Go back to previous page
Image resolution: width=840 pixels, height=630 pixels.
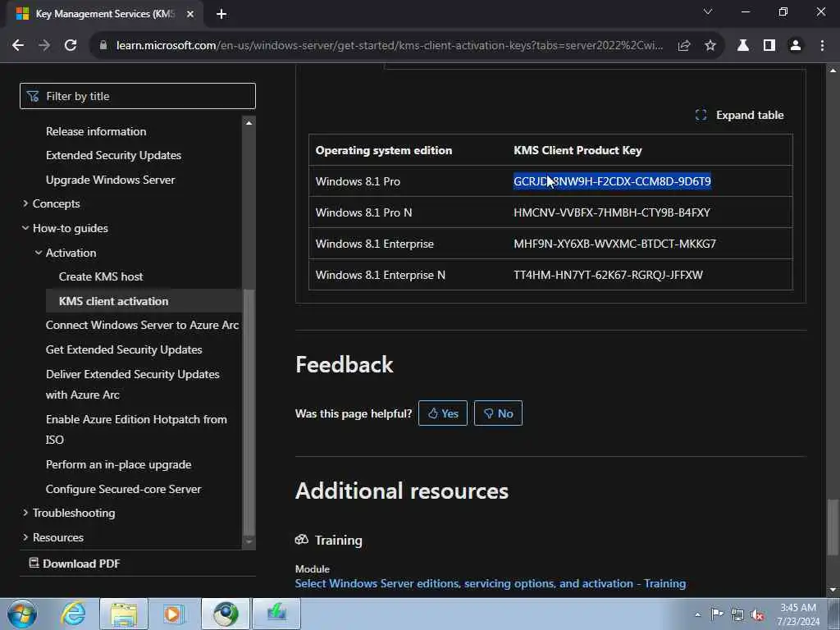(18, 46)
